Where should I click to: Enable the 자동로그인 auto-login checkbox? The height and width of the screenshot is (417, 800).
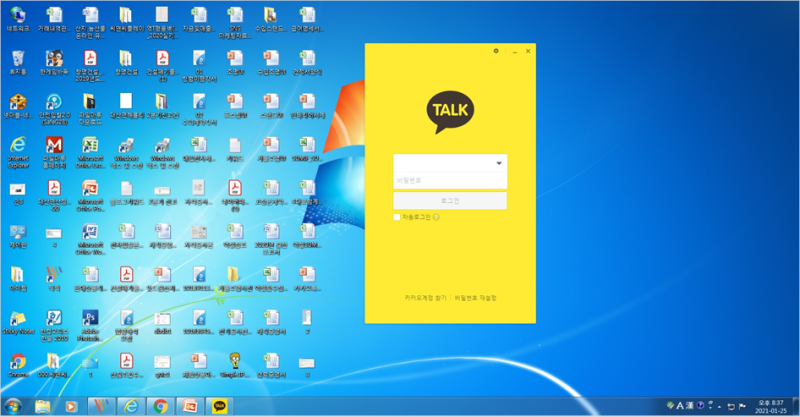396,217
